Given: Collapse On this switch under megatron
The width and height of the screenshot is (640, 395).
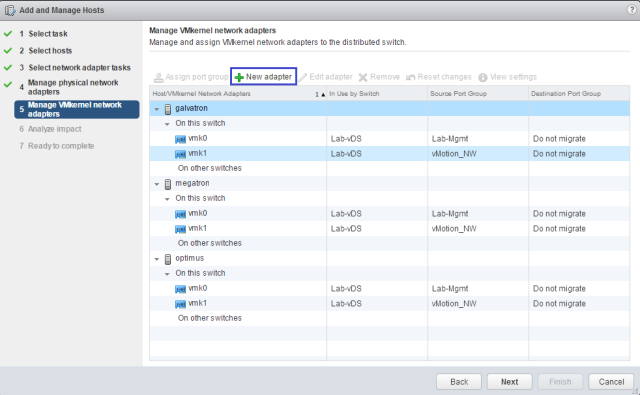Looking at the screenshot, I should pos(167,199).
